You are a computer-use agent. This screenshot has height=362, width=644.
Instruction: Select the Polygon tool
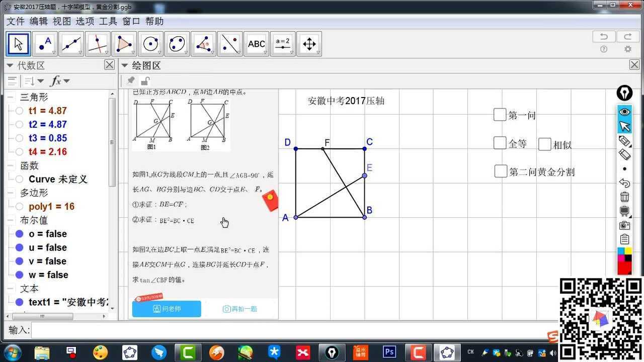point(124,44)
